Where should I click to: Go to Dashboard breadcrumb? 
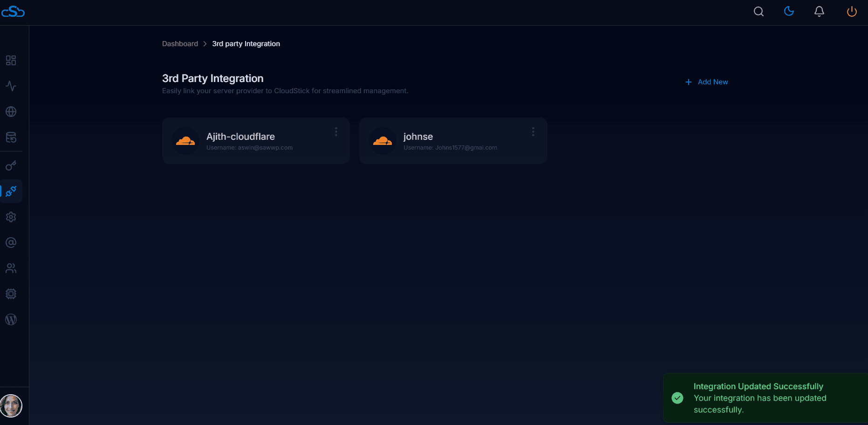(x=180, y=44)
